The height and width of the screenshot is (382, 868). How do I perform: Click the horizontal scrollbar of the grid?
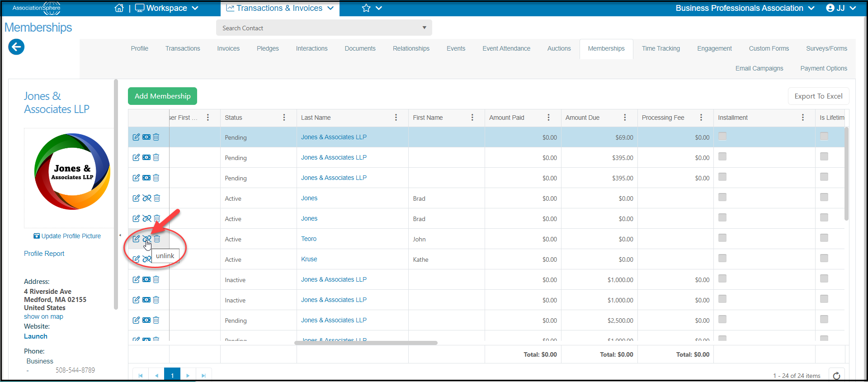click(366, 343)
